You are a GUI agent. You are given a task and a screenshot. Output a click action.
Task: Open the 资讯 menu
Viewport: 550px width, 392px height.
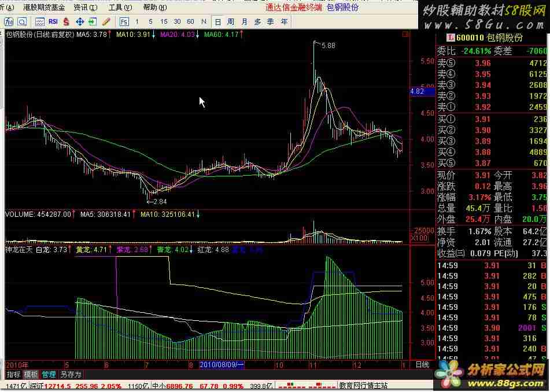click(x=86, y=8)
